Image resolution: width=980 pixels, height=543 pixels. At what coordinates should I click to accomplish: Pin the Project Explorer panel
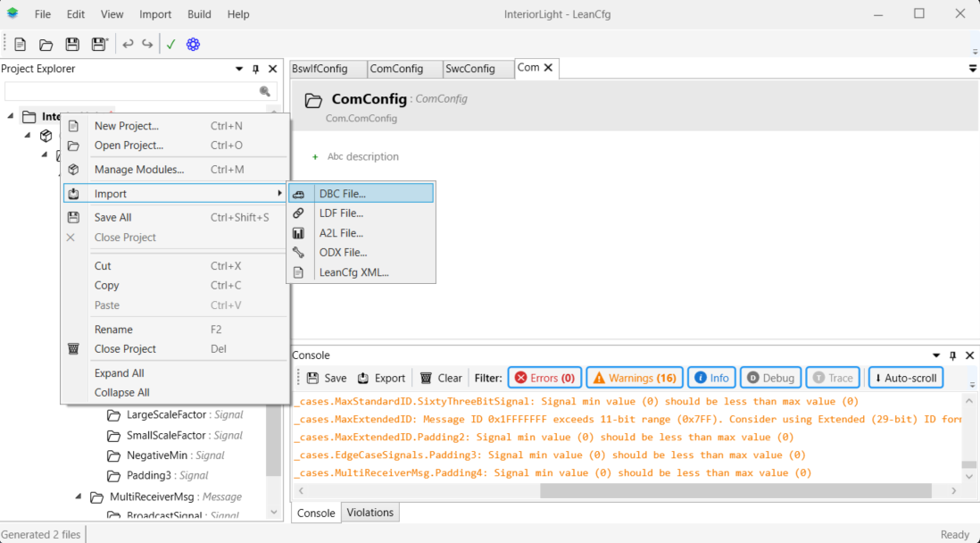[256, 69]
